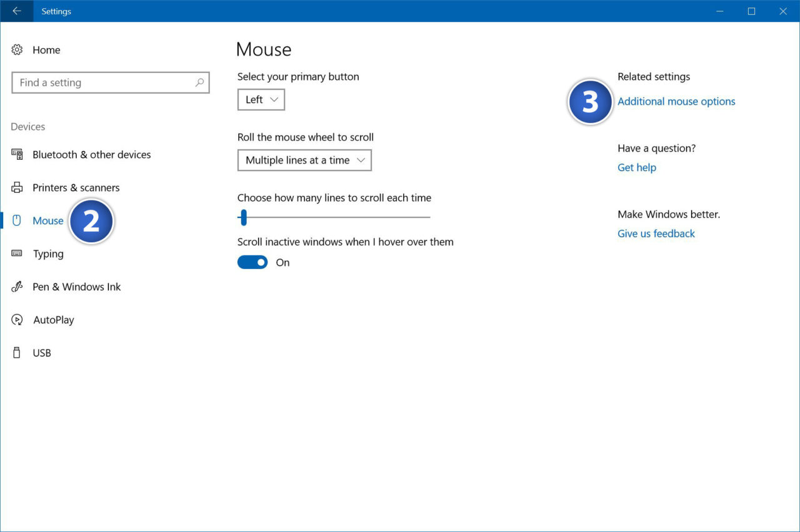Click the Pen & Windows Ink icon
This screenshot has width=800, height=532.
point(17,287)
